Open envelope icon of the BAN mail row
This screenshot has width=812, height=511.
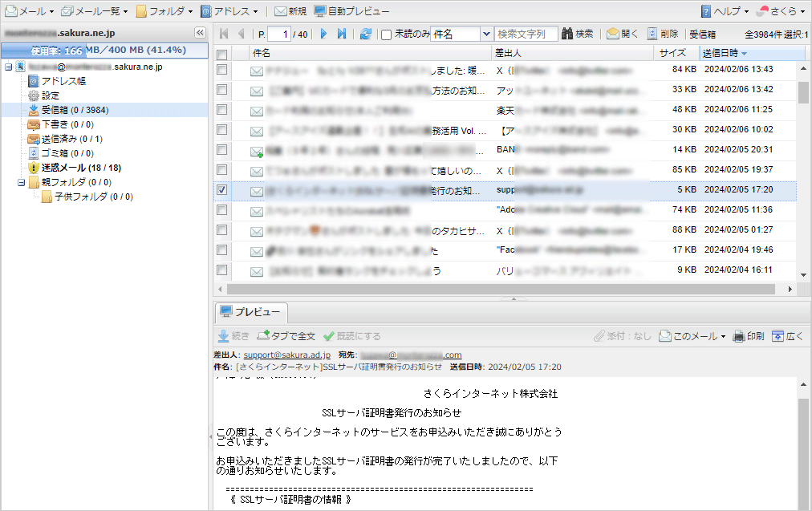point(257,151)
